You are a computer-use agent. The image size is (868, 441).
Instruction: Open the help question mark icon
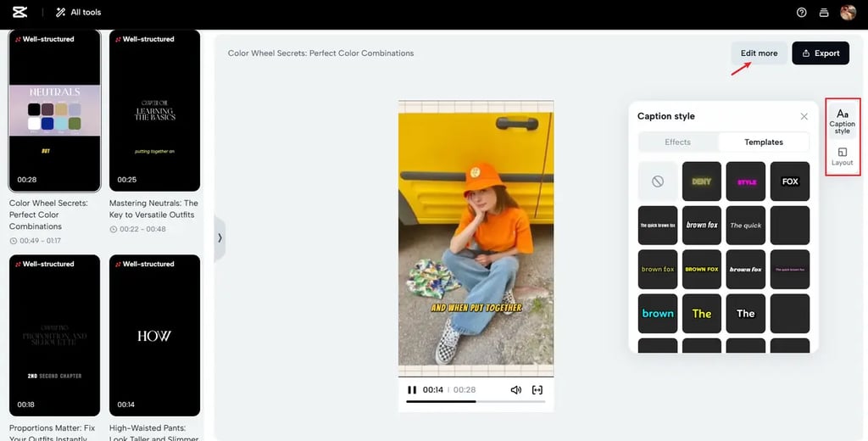pos(801,12)
